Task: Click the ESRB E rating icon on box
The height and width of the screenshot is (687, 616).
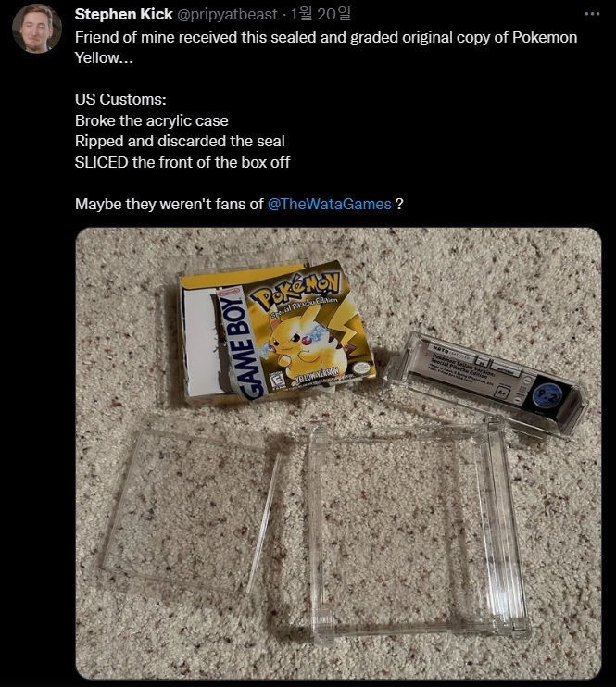Action: tap(278, 380)
